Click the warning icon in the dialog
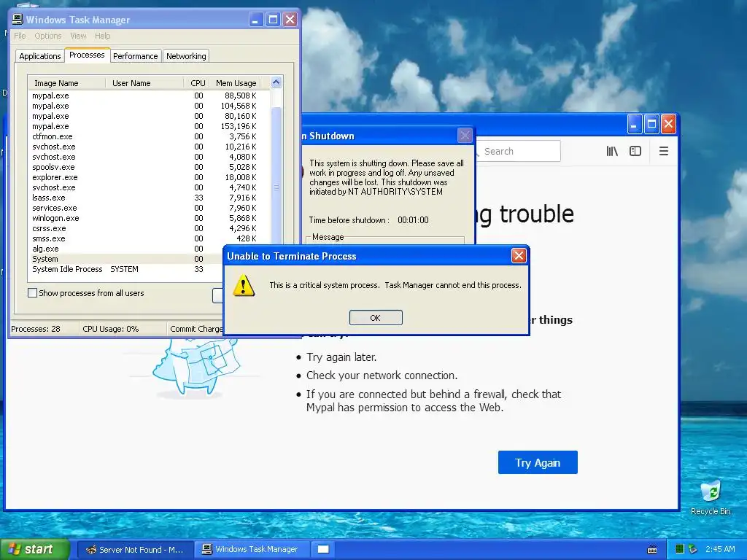The height and width of the screenshot is (560, 747). [244, 285]
